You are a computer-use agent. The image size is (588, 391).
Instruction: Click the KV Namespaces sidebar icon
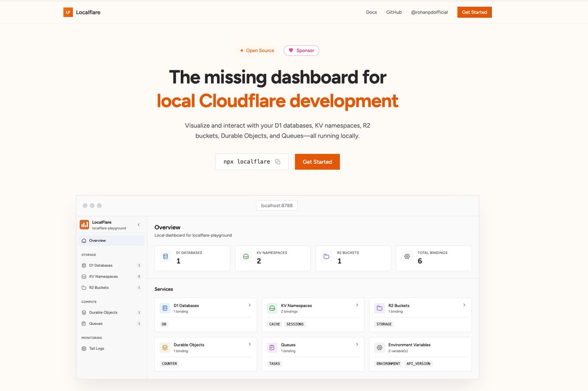click(x=84, y=277)
